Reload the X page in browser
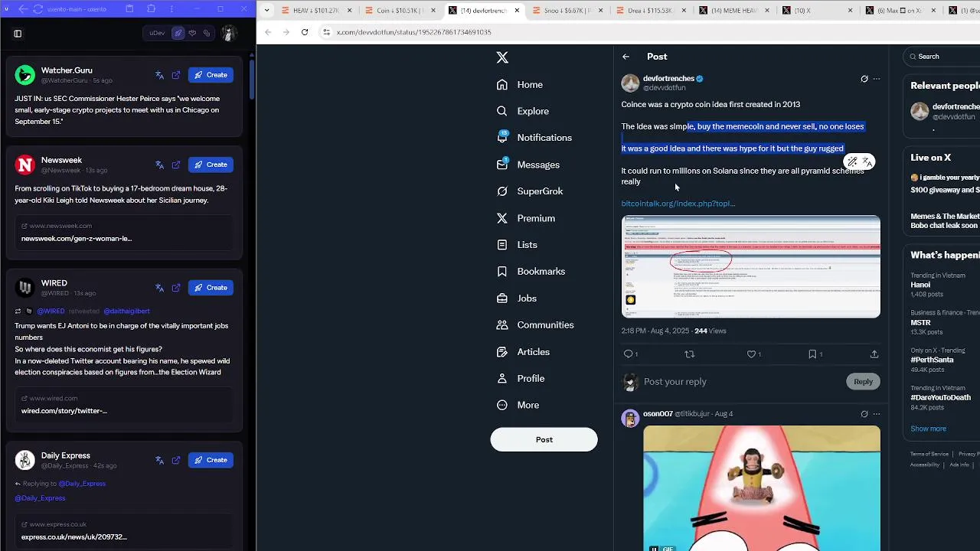This screenshot has width=980, height=551. pos(305,32)
